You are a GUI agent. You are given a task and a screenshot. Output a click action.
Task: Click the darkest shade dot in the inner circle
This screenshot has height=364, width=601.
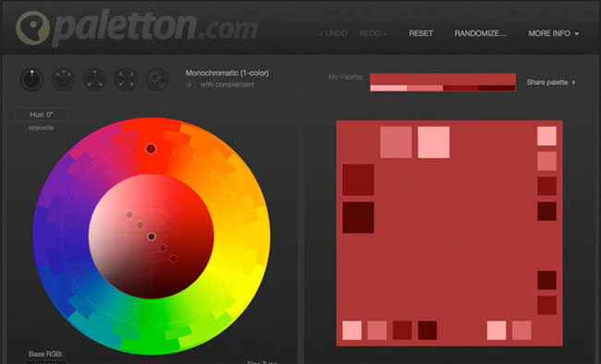pyautogui.click(x=173, y=259)
